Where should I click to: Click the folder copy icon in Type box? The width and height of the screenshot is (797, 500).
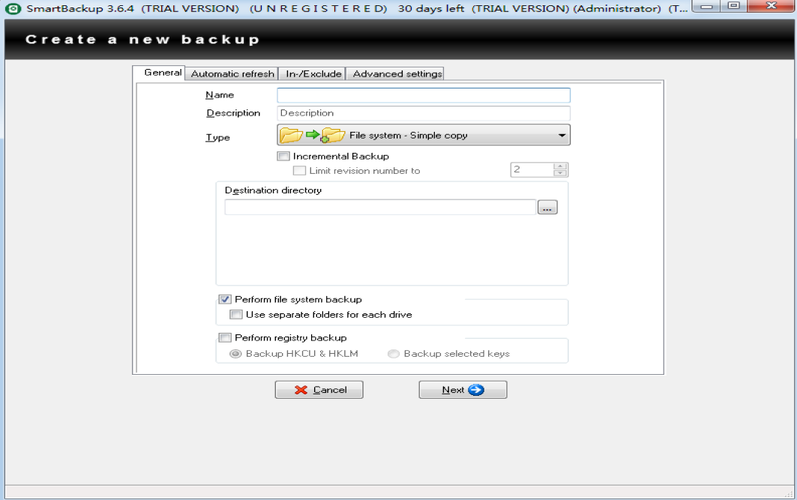(x=313, y=135)
